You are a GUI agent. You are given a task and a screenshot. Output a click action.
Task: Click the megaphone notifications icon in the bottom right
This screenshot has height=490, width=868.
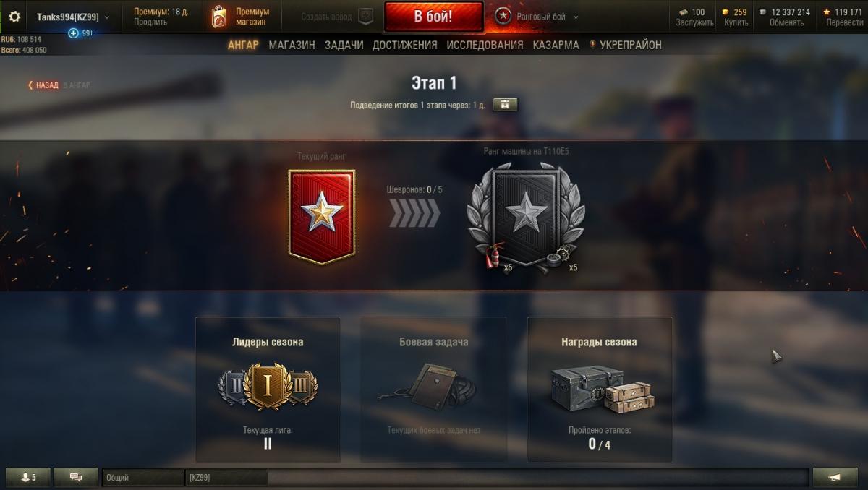point(835,477)
